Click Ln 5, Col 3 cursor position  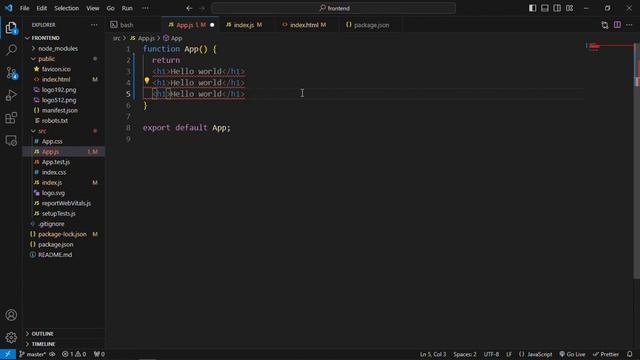tap(433, 354)
